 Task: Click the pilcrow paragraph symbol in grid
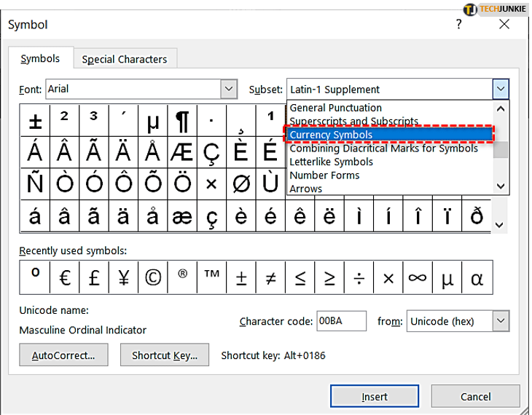coord(182,120)
